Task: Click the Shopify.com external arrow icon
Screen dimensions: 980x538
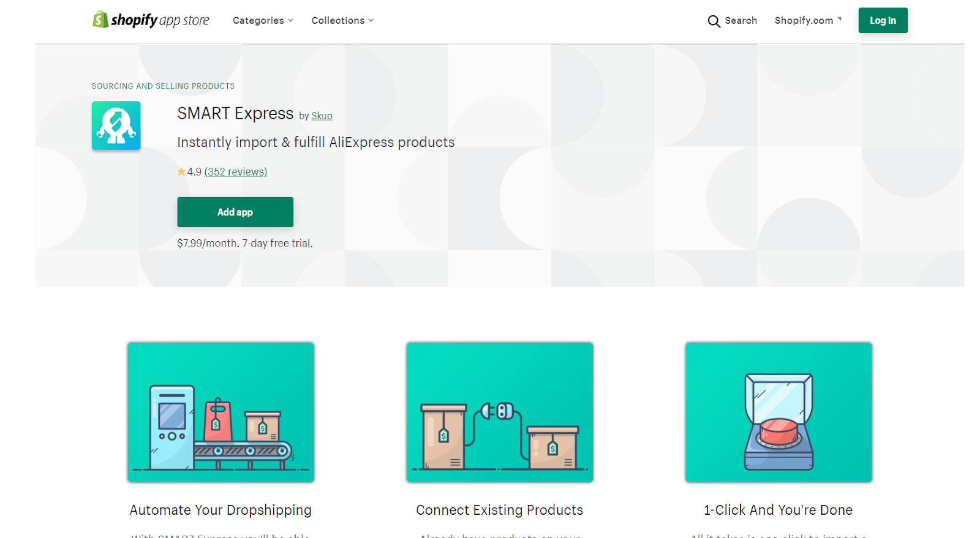Action: (x=839, y=19)
